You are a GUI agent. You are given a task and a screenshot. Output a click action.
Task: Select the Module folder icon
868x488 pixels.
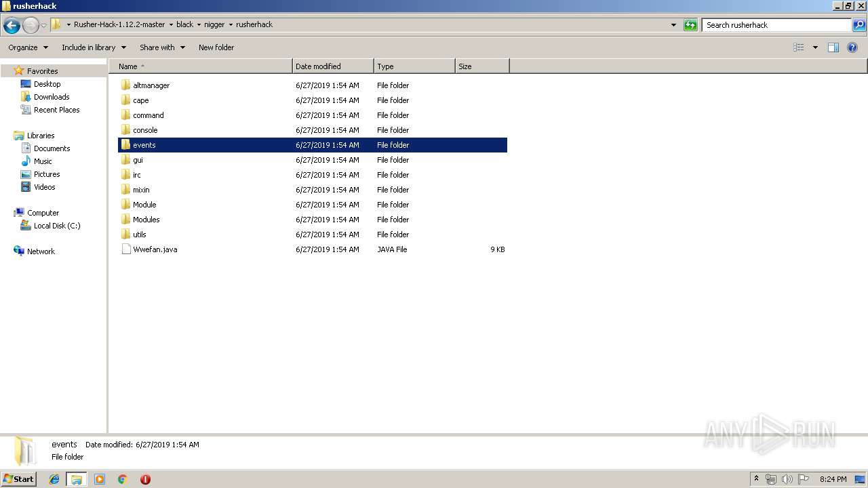125,205
